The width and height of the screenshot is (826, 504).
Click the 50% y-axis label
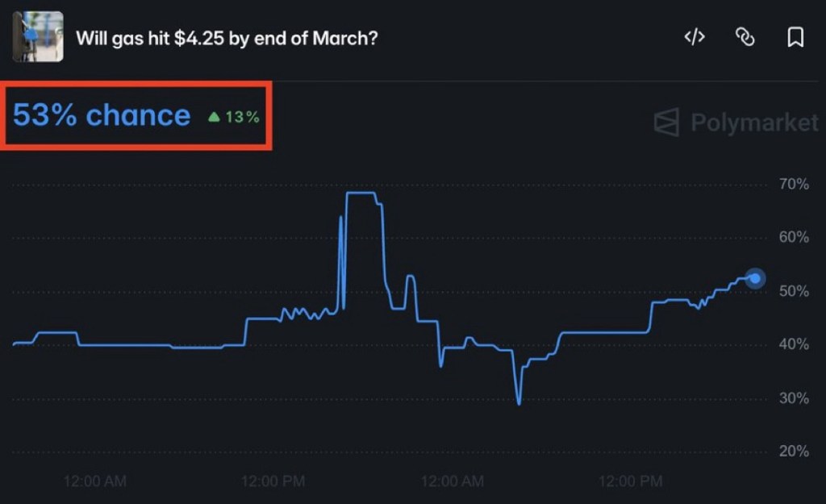(x=794, y=290)
